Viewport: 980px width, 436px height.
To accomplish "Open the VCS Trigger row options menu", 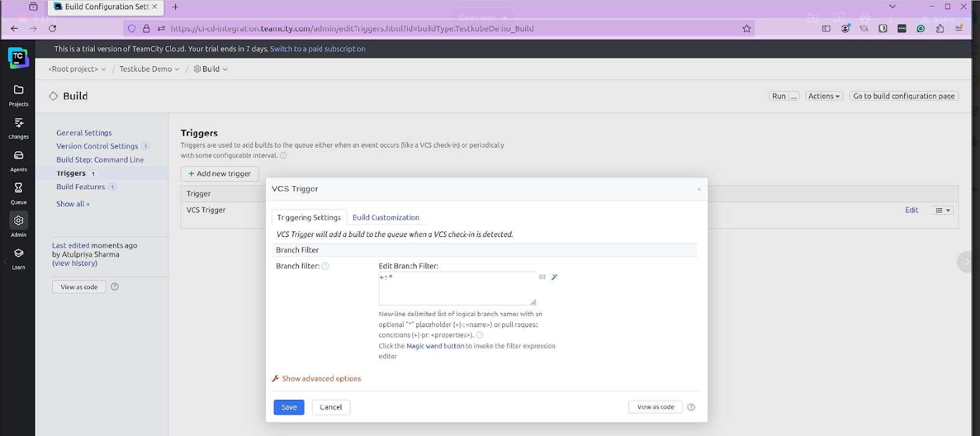I will coord(943,210).
